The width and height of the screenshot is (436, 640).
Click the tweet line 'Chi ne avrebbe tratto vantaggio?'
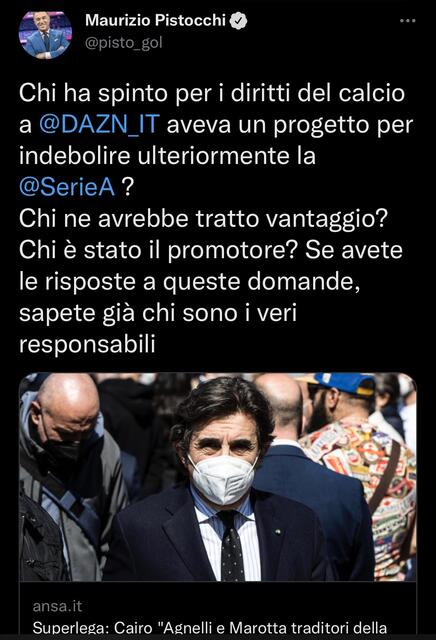[x=203, y=219]
